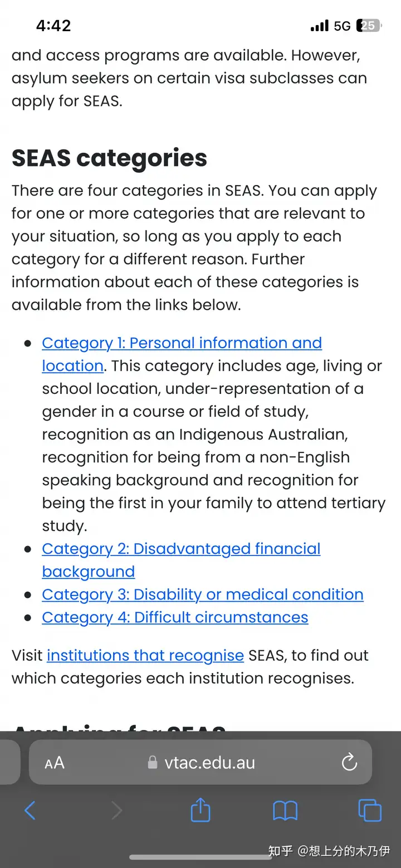This screenshot has width=401, height=868.
Task: Open the Share sheet icon
Action: pyautogui.click(x=200, y=809)
